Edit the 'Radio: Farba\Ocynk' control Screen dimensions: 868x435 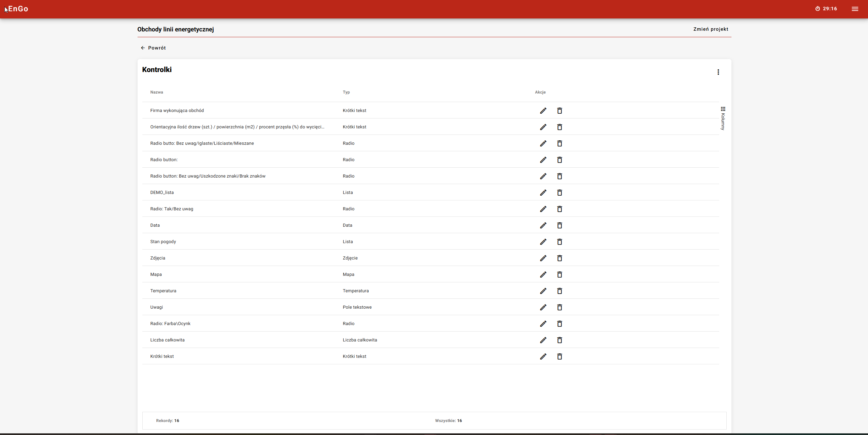pyautogui.click(x=543, y=324)
